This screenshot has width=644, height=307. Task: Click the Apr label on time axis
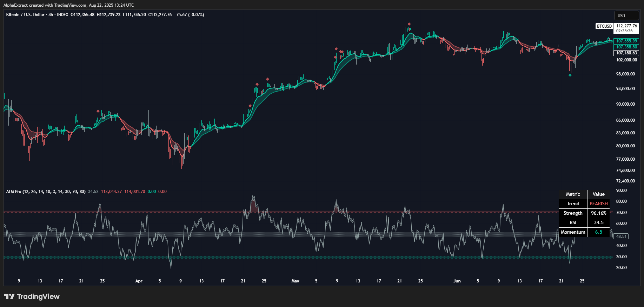click(x=139, y=281)
